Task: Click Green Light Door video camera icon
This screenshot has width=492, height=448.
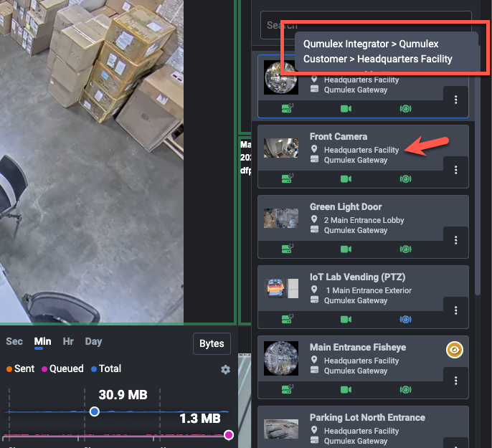Action: coord(346,249)
